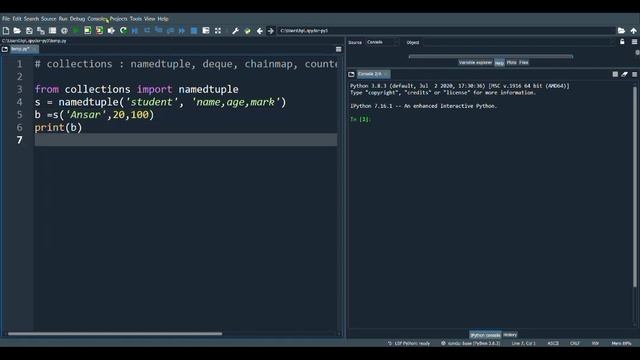The height and width of the screenshot is (360, 640).
Task: Open the View menu
Action: (x=149, y=19)
